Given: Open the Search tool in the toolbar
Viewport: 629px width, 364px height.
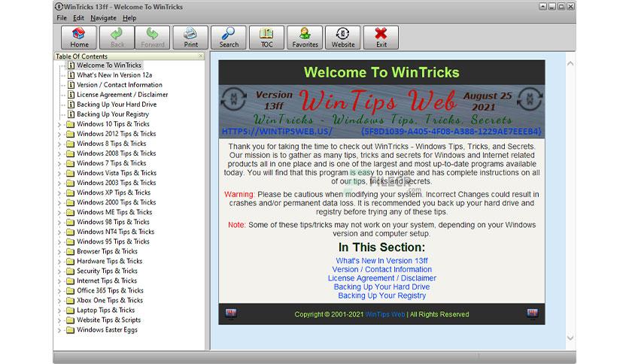Looking at the screenshot, I should (229, 38).
